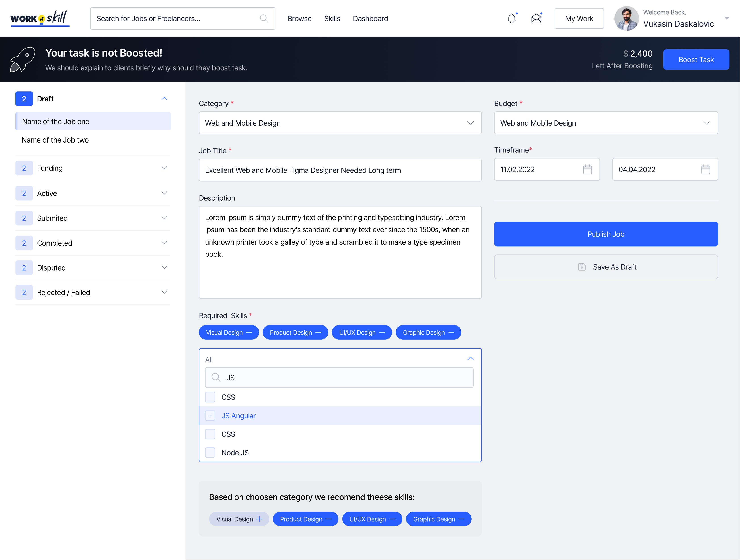Click the rocket icon in the boost banner
The image size is (740, 560).
[x=22, y=60]
